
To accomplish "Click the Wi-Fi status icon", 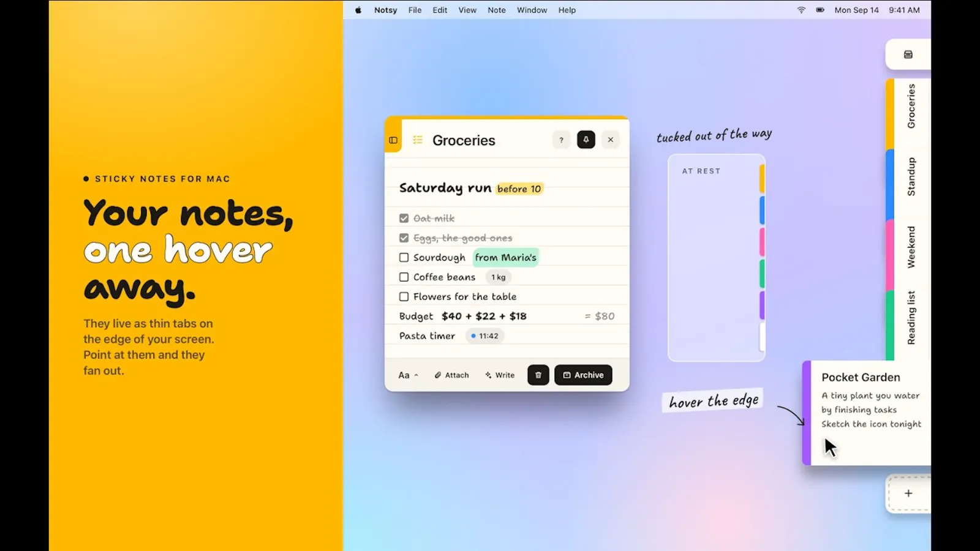I will coord(801,10).
